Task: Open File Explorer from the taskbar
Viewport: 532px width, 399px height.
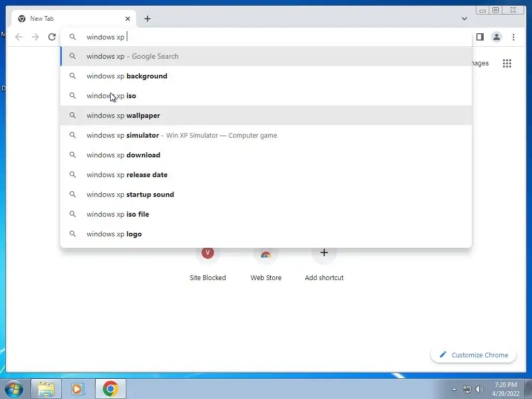Action: point(46,389)
